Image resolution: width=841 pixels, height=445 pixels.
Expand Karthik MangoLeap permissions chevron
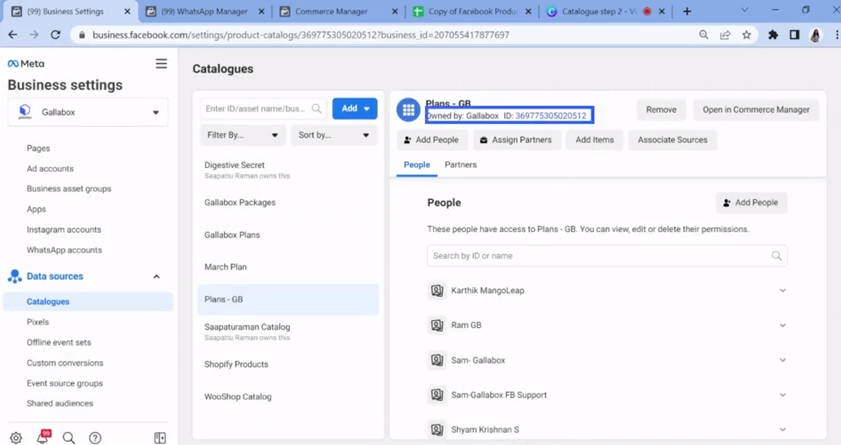(783, 291)
